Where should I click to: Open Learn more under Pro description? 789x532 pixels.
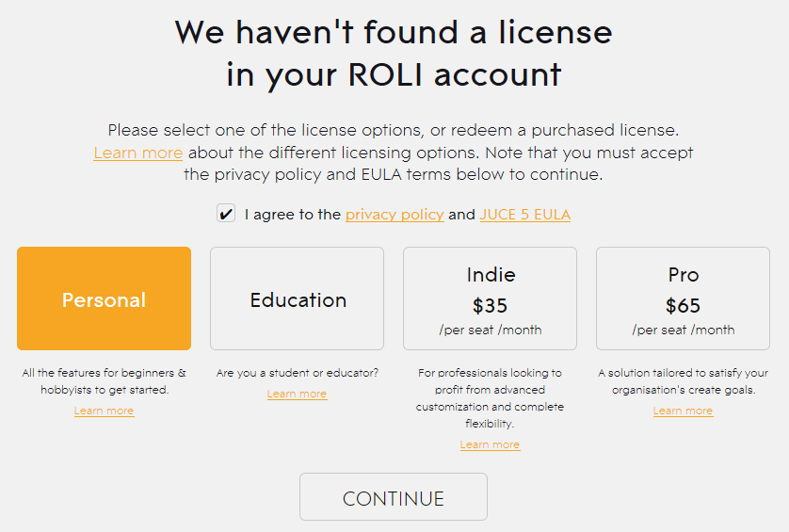coord(683,411)
